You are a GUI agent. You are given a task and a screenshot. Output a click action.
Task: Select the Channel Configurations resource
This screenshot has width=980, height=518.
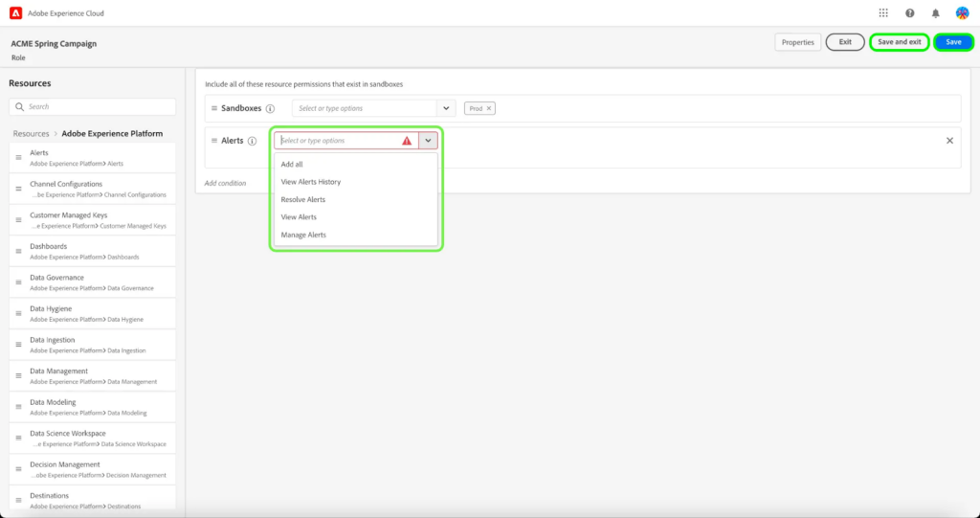click(x=93, y=189)
